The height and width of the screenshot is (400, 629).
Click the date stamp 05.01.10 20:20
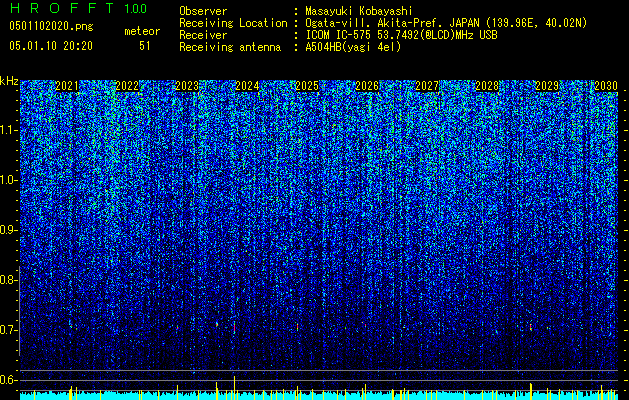[51, 46]
